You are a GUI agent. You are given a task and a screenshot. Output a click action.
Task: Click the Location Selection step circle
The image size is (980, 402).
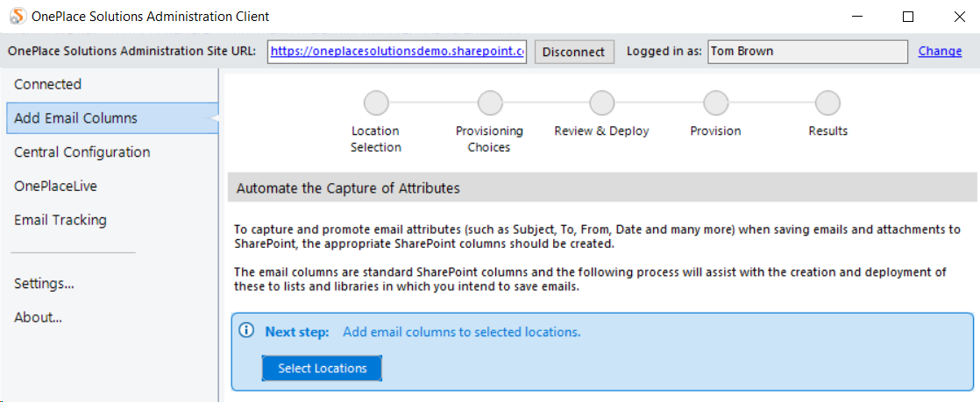pos(376,103)
